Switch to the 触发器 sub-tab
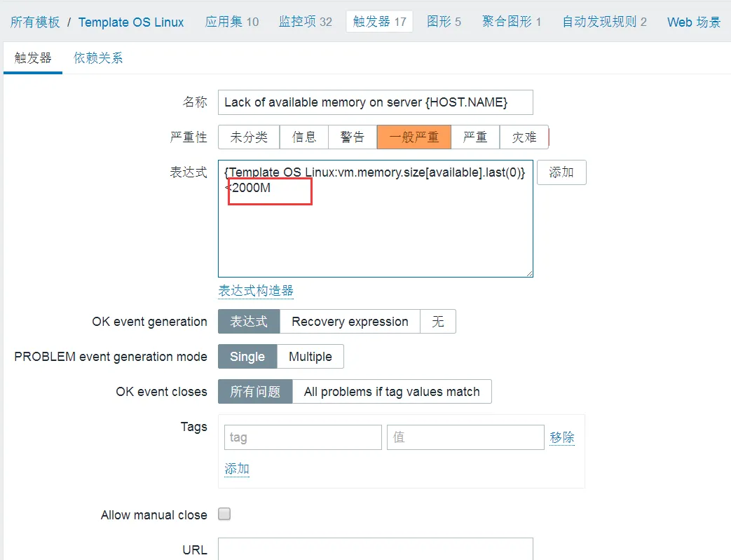The height and width of the screenshot is (560, 731). [33, 58]
